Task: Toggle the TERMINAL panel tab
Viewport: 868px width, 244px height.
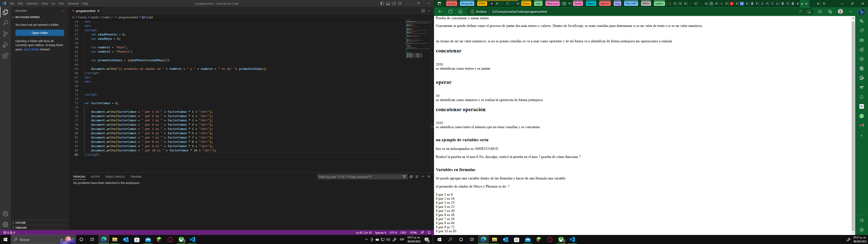Action: (136, 176)
